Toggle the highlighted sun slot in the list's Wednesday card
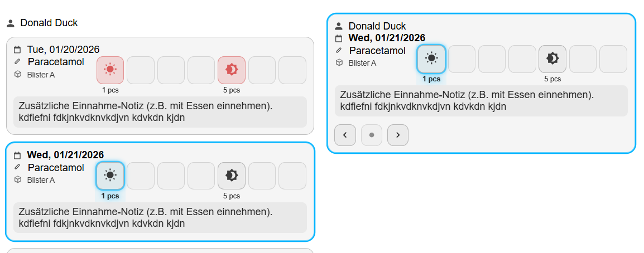The image size is (644, 253). (x=110, y=176)
